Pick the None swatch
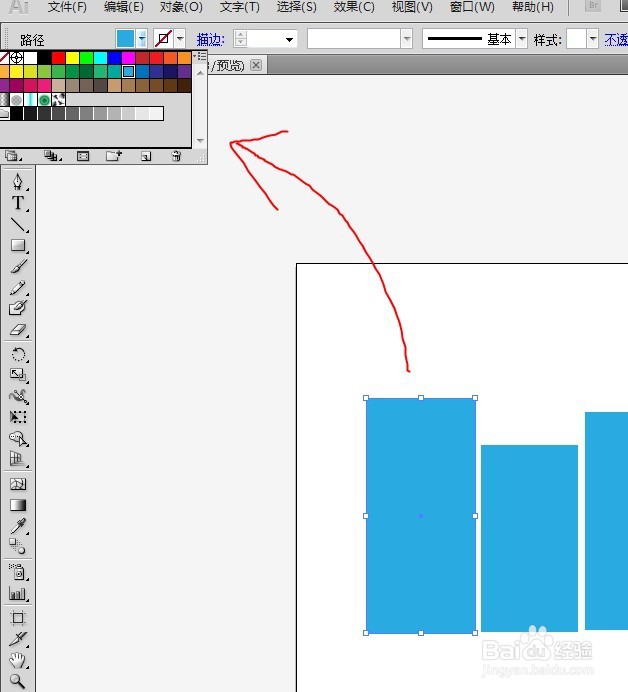 tap(4, 57)
